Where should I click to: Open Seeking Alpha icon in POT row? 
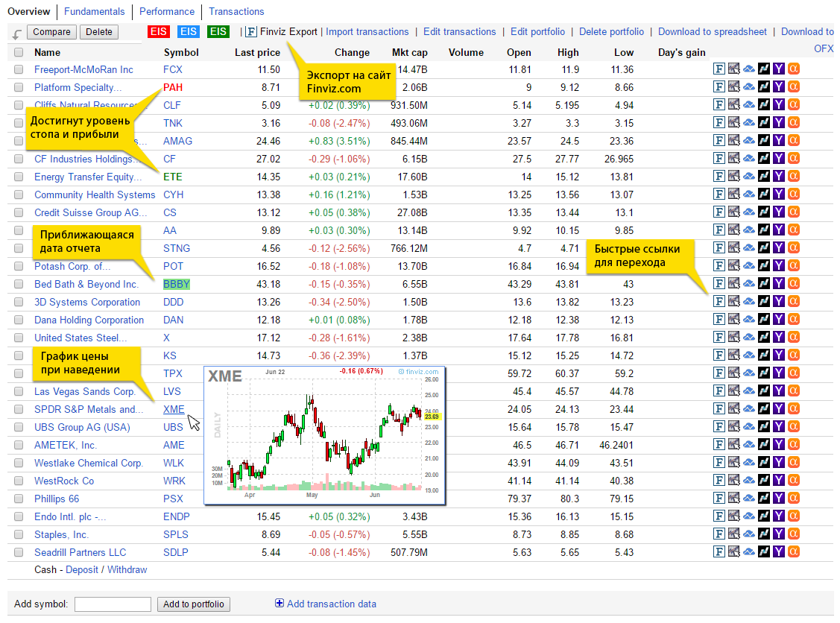point(794,266)
